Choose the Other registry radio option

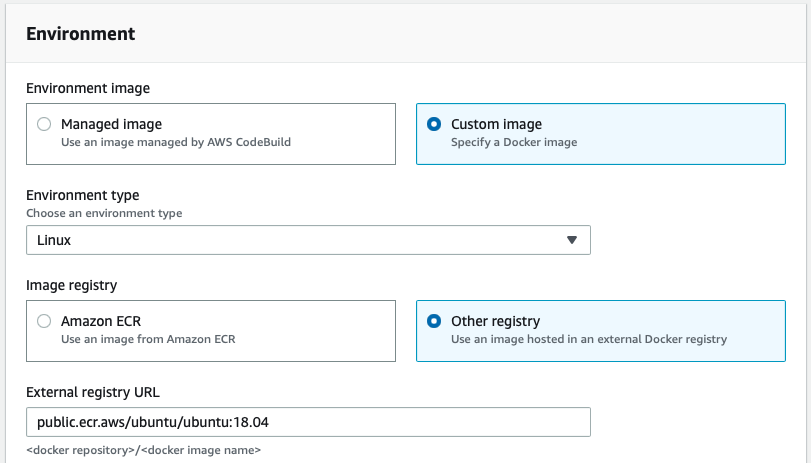(433, 322)
